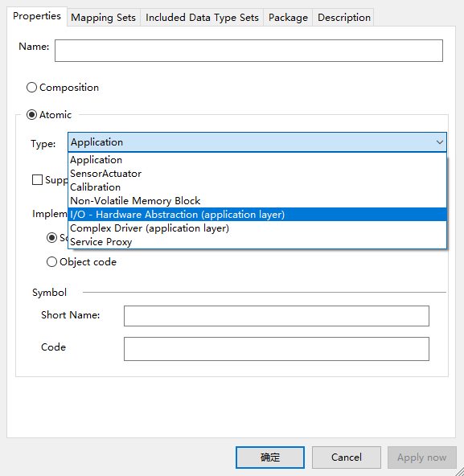Open the Description tab
The height and width of the screenshot is (476, 464).
(343, 18)
